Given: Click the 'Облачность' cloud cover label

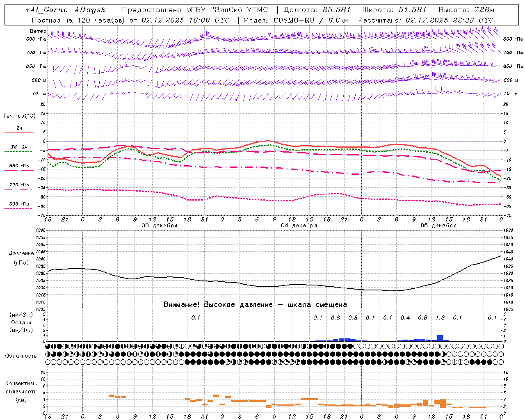Looking at the screenshot, I should pyautogui.click(x=21, y=356).
